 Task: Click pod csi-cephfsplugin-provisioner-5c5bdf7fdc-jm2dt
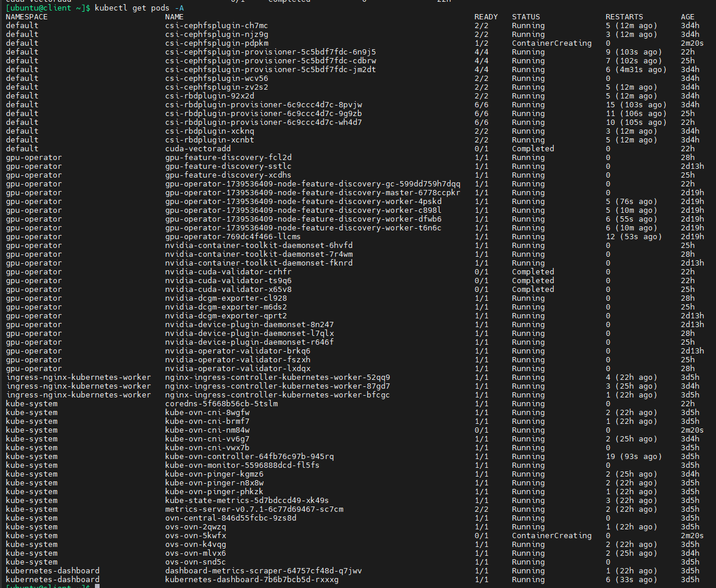[x=271, y=70]
